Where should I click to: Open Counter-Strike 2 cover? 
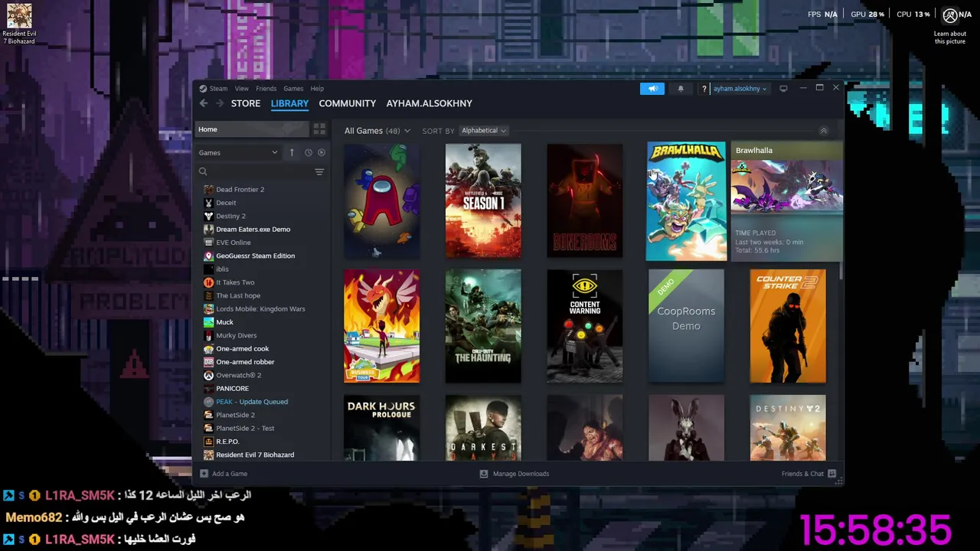coord(788,326)
